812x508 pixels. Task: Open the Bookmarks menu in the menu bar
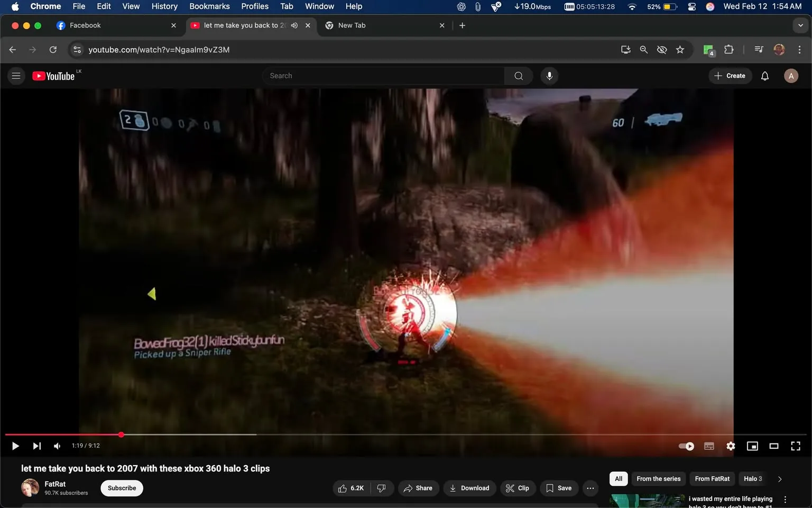point(209,6)
